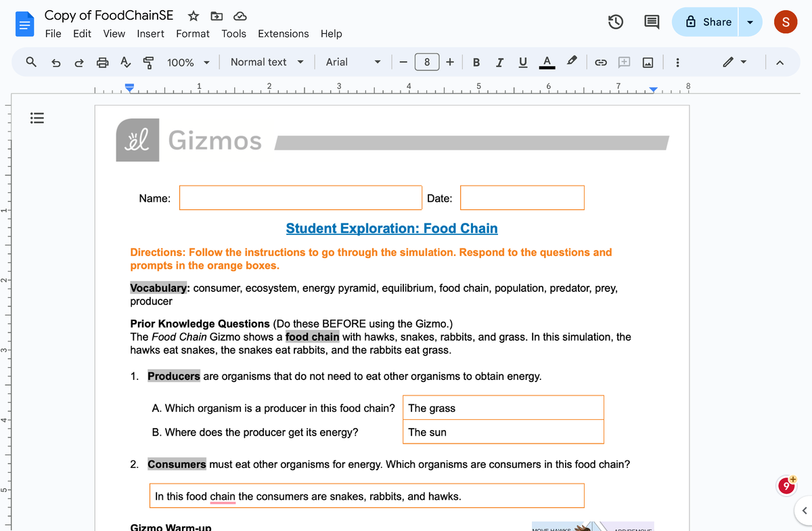
Task: Run spelling and grammar check icon
Action: tap(125, 62)
